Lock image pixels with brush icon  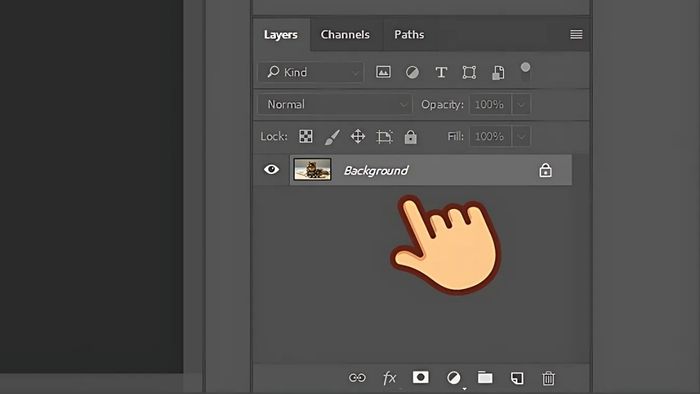pos(332,137)
